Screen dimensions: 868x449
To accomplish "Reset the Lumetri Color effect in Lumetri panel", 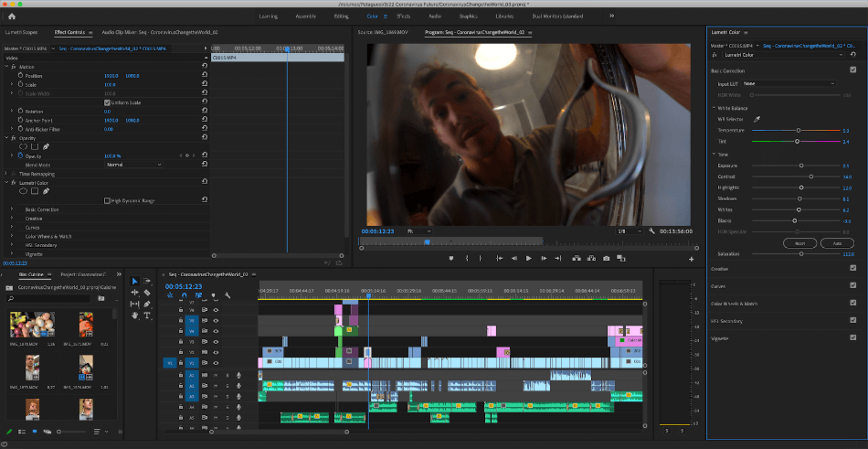I will [853, 55].
